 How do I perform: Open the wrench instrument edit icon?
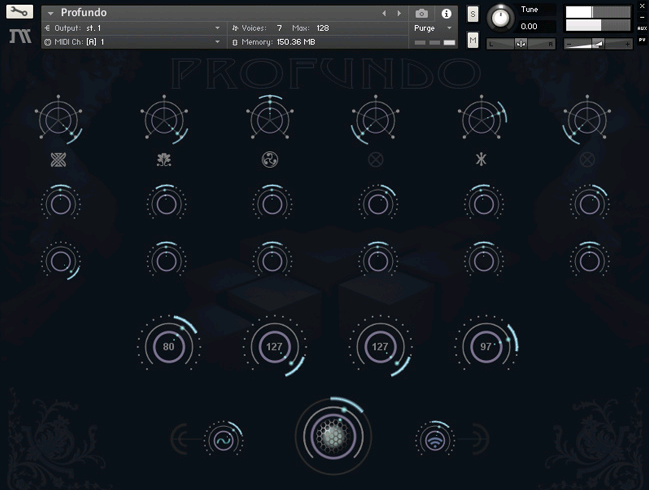[x=19, y=12]
